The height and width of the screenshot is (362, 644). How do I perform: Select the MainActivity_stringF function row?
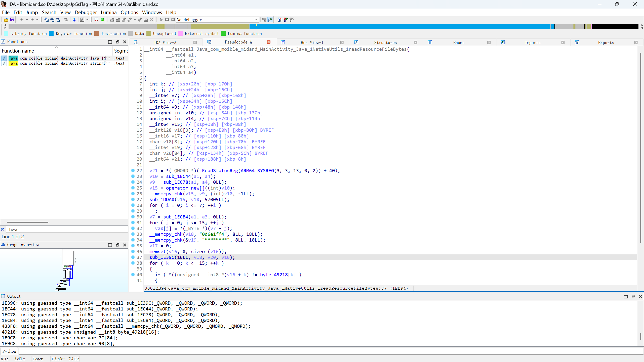64,63
